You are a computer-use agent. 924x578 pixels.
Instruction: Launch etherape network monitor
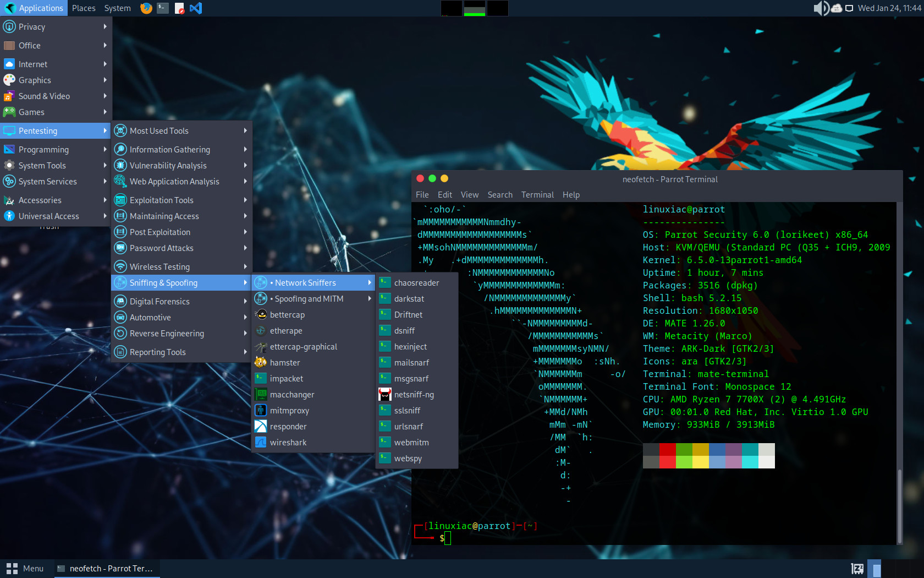coord(313,331)
